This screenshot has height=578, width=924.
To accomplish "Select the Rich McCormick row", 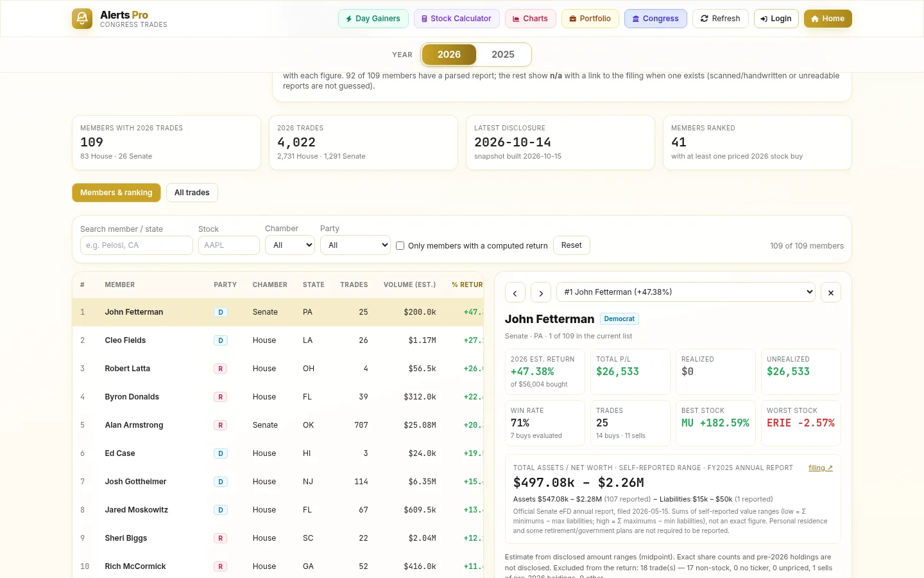I will click(277, 566).
